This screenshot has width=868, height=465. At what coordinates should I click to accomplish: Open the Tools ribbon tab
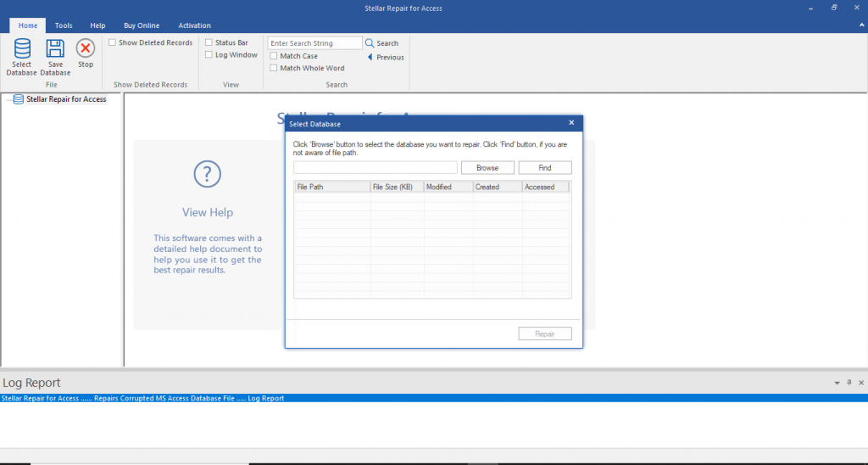(64, 25)
